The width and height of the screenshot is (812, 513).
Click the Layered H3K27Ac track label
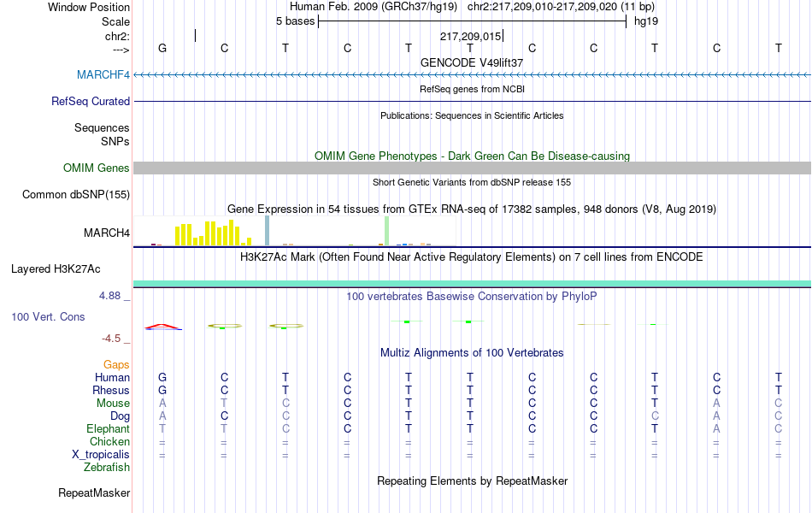tap(56, 269)
